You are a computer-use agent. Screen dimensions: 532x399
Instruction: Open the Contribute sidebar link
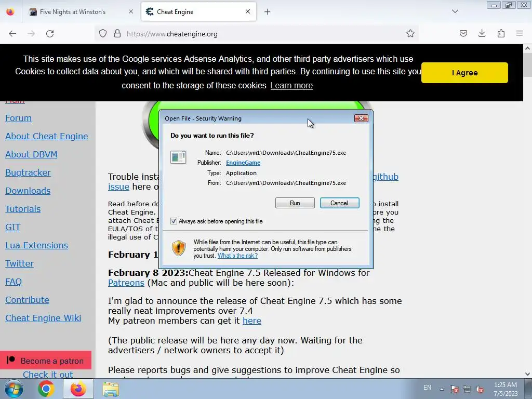click(27, 300)
